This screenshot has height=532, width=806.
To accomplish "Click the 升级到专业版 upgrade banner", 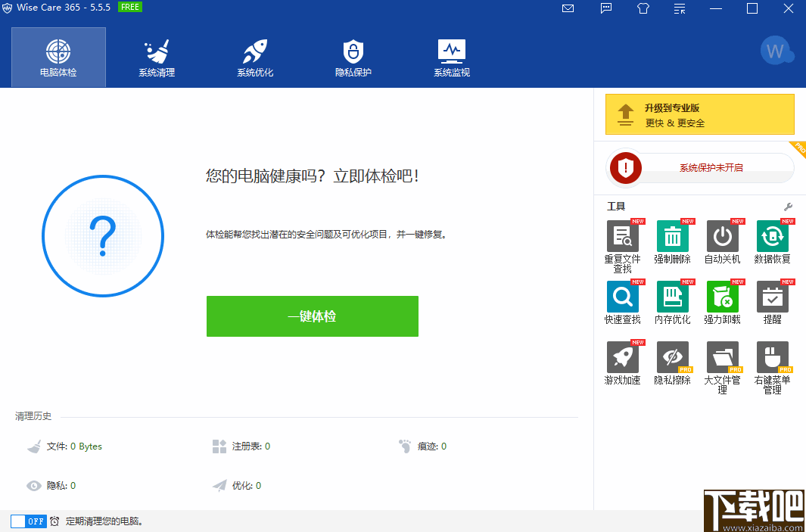I will (x=699, y=114).
